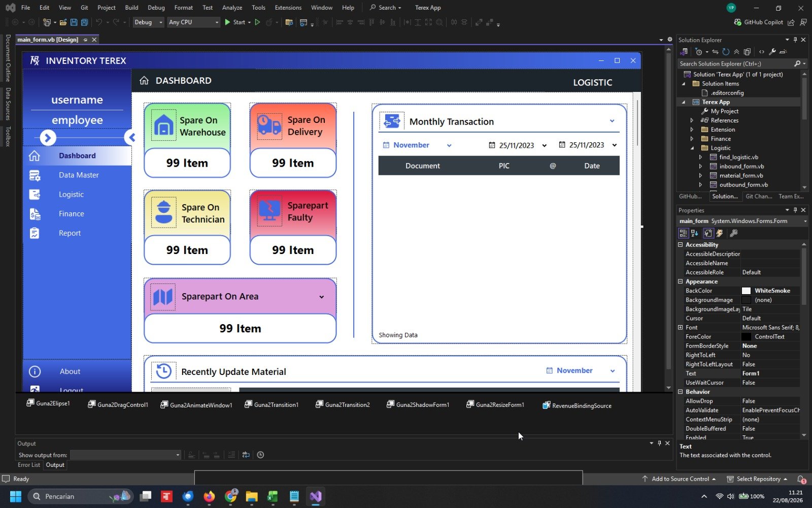Toggle auto-hide pin of Output panel
The height and width of the screenshot is (508, 812).
pos(659,443)
